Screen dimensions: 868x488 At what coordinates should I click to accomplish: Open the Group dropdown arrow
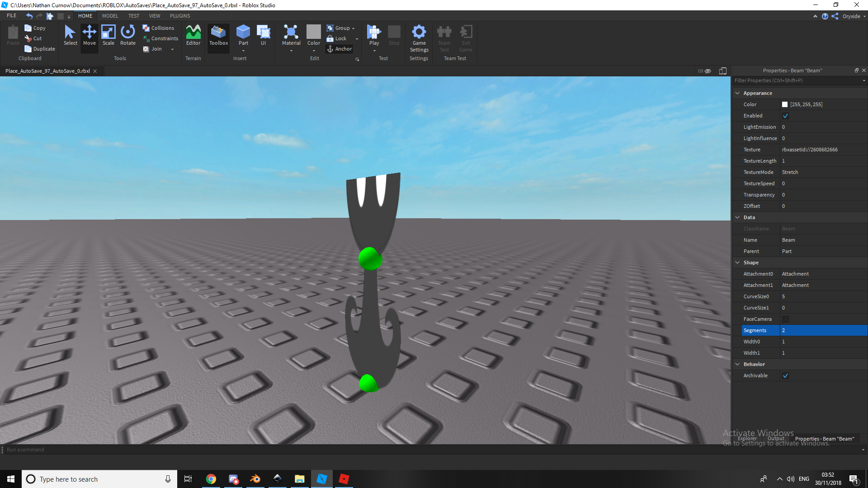tap(353, 28)
